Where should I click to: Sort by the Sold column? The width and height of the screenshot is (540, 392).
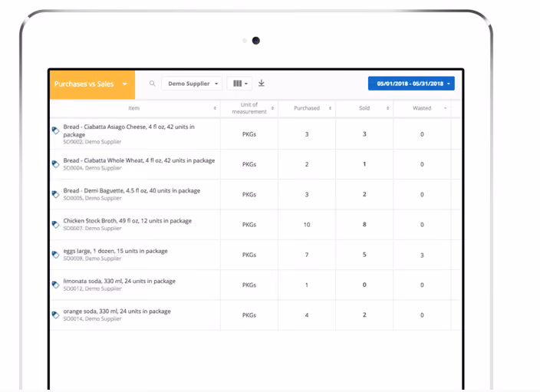coord(364,108)
